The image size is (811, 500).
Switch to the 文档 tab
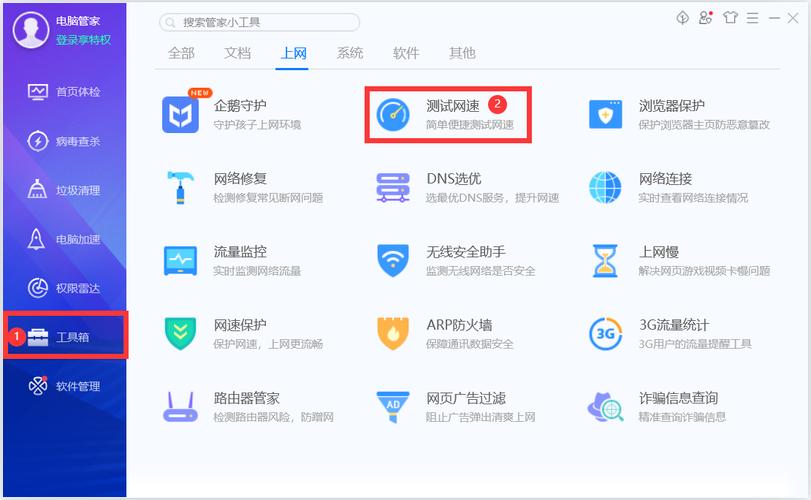[x=237, y=53]
